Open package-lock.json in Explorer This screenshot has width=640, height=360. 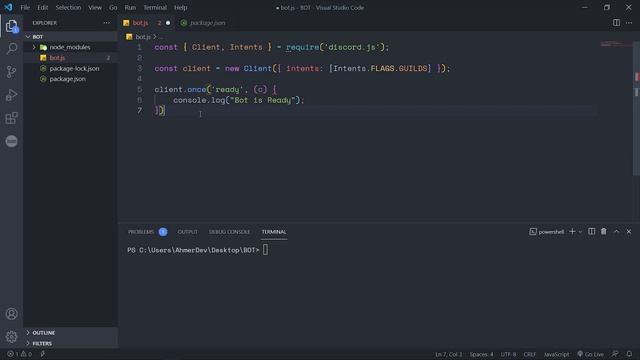point(70,68)
